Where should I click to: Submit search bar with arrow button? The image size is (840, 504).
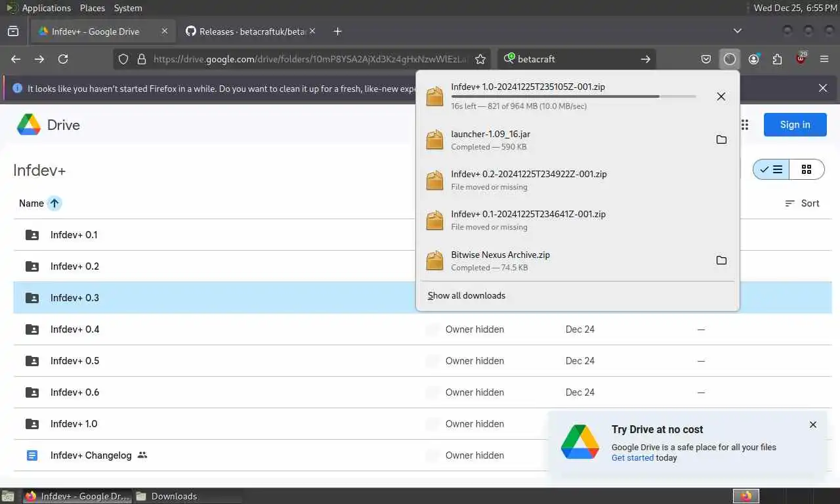(645, 59)
